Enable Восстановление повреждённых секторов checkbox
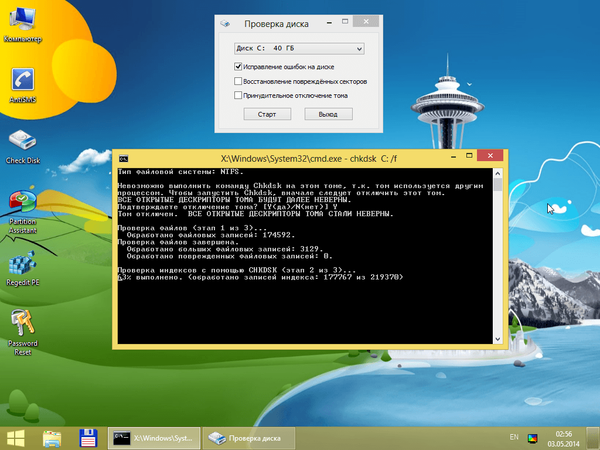This screenshot has height=450, width=600. click(238, 81)
